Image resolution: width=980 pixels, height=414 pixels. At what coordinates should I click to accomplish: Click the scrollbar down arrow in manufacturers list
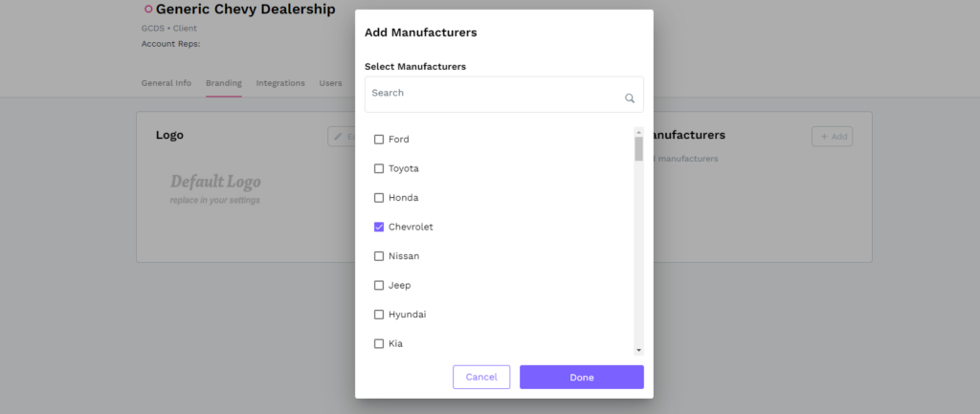pos(638,351)
